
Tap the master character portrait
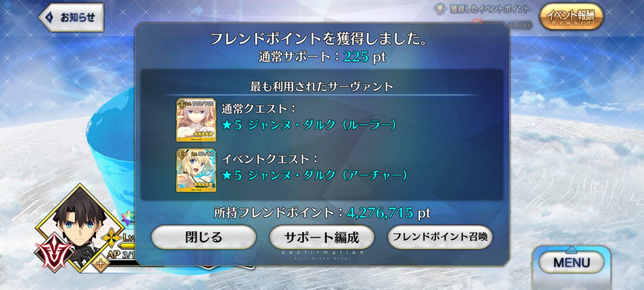tap(80, 226)
